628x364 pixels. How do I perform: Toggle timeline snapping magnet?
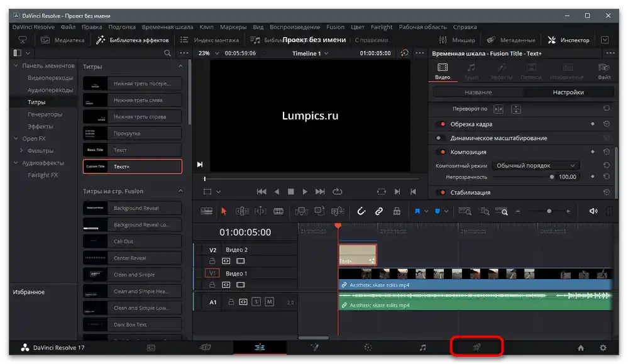tap(361, 211)
